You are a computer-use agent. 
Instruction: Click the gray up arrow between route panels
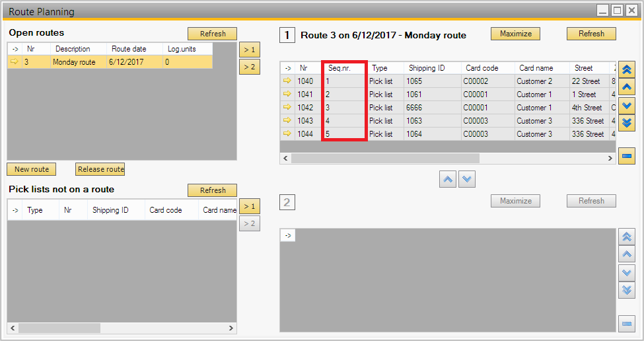coord(448,179)
